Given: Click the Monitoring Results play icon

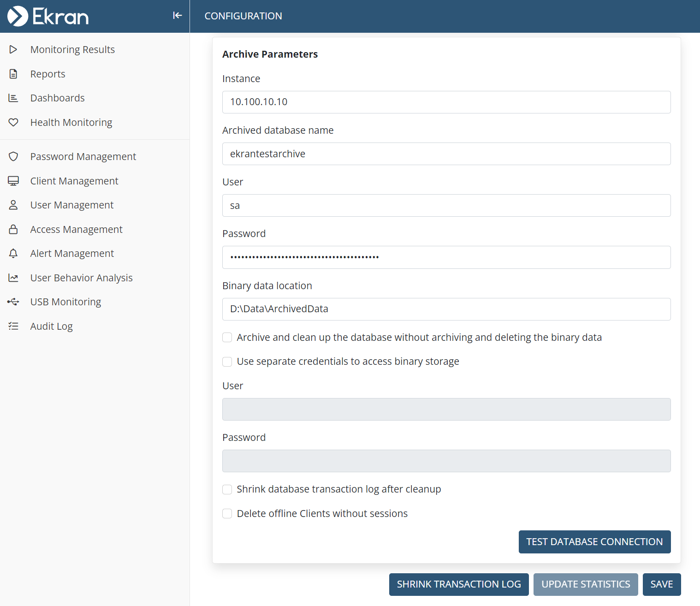Looking at the screenshot, I should (13, 49).
